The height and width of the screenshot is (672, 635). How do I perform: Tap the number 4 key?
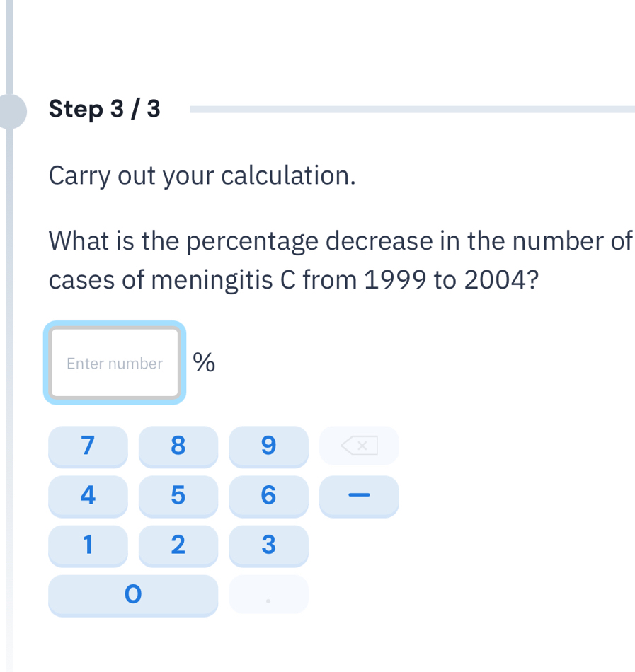coord(88,495)
